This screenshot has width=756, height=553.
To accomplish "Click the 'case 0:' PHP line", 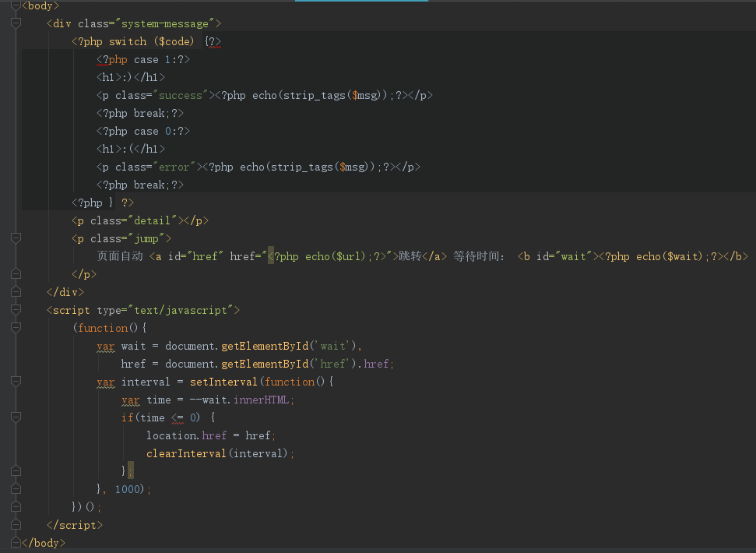I will pyautogui.click(x=143, y=131).
